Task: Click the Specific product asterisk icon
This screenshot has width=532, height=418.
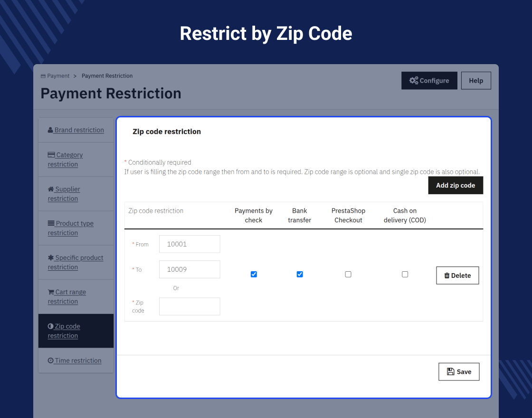Action: coord(51,257)
